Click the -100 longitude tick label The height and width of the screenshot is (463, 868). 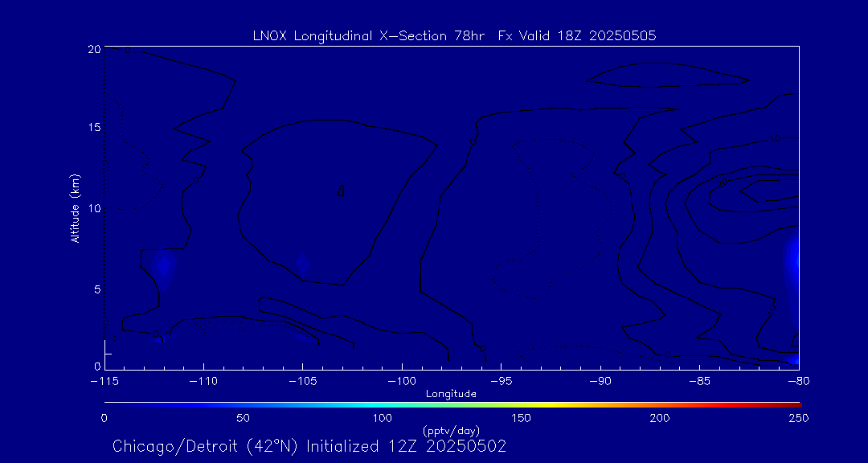402,382
